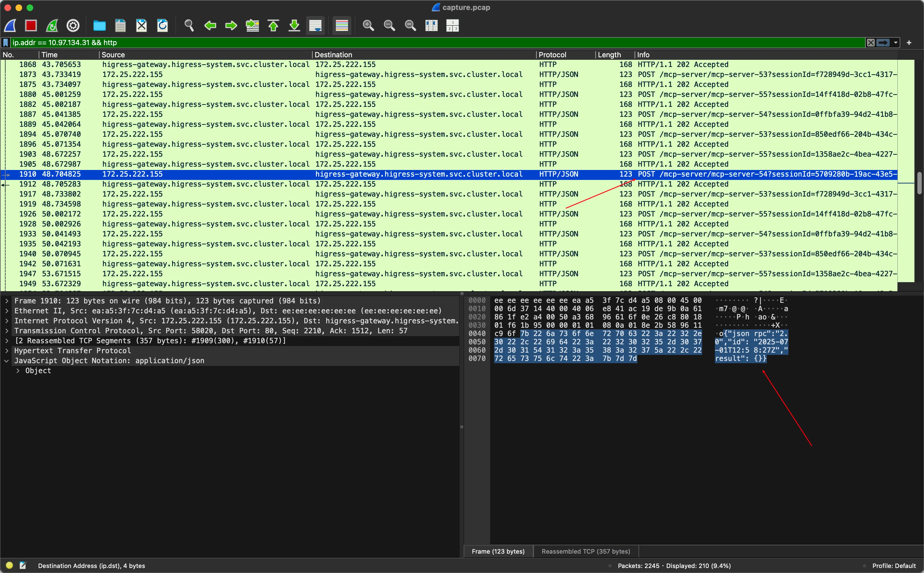Collapse JavaScript Object Notation row
The image size is (924, 573).
[x=7, y=361]
